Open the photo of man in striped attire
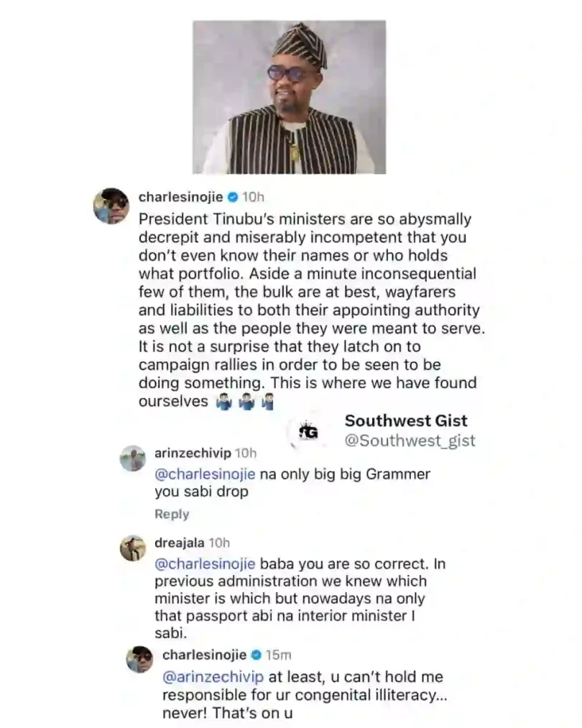582x728 pixels. (x=290, y=97)
